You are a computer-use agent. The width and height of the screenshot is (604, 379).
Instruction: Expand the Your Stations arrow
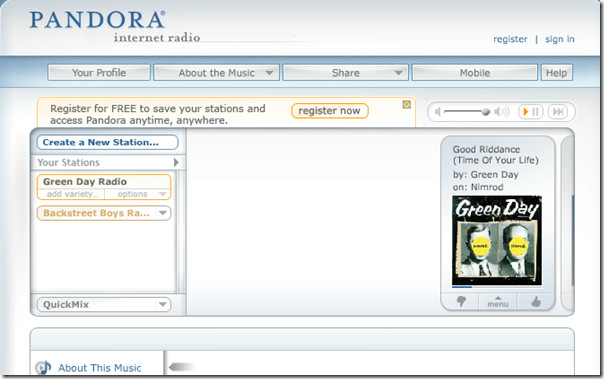coord(176,162)
